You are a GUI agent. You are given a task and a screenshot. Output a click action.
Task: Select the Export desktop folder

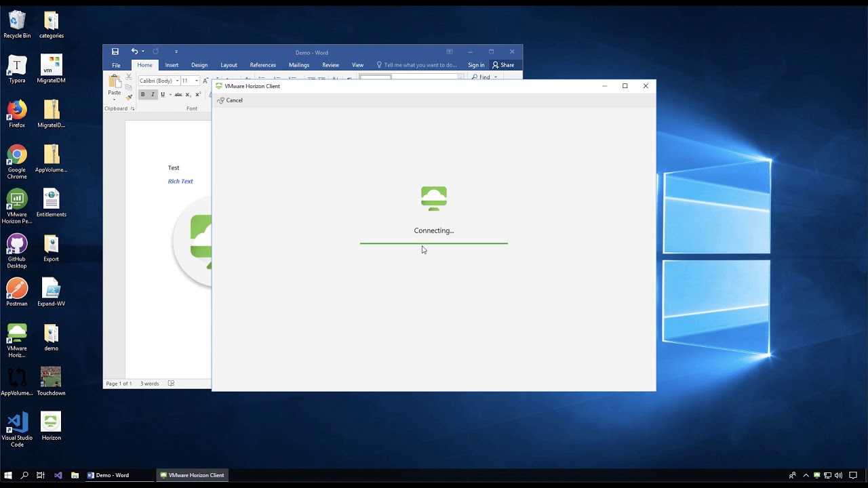[x=52, y=248]
